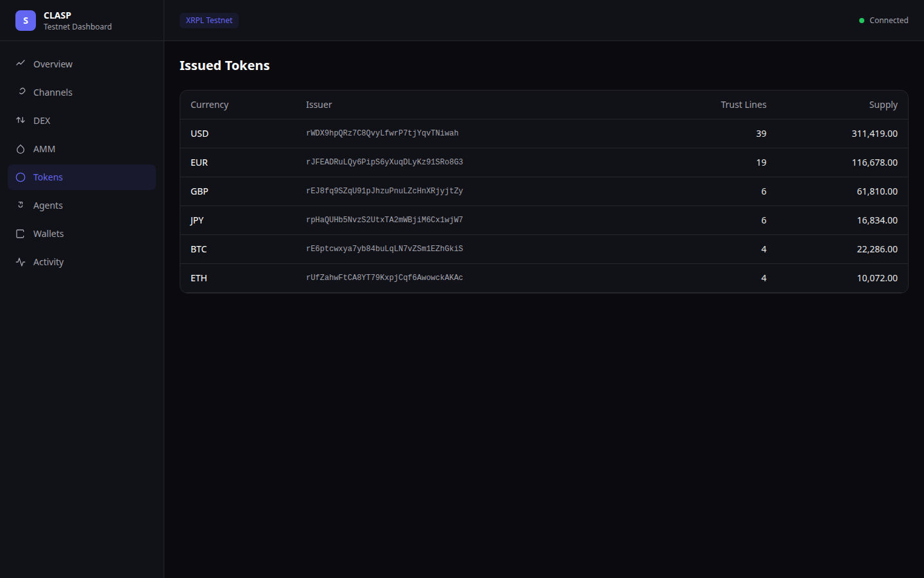Open DEX via its arrows icon

click(21, 120)
